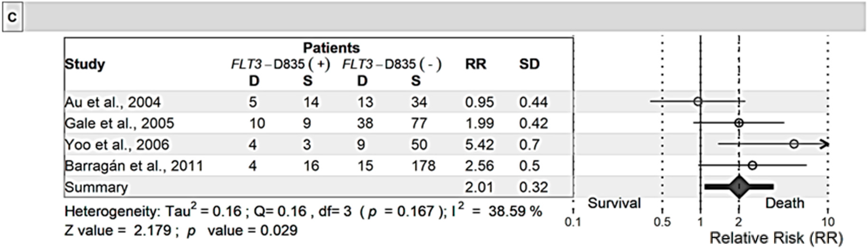Click the "Relative Risk (RR)" axis title
This screenshot has width=868, height=249.
[x=776, y=238]
